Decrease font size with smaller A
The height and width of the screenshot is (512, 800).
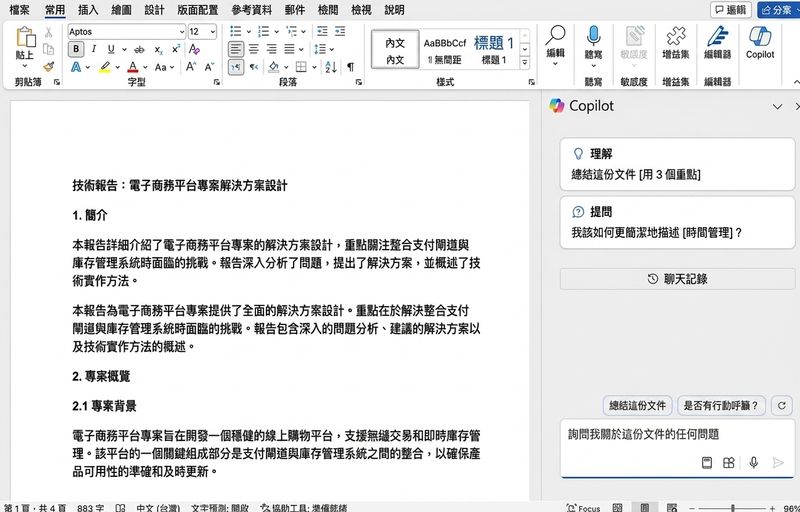click(x=209, y=67)
